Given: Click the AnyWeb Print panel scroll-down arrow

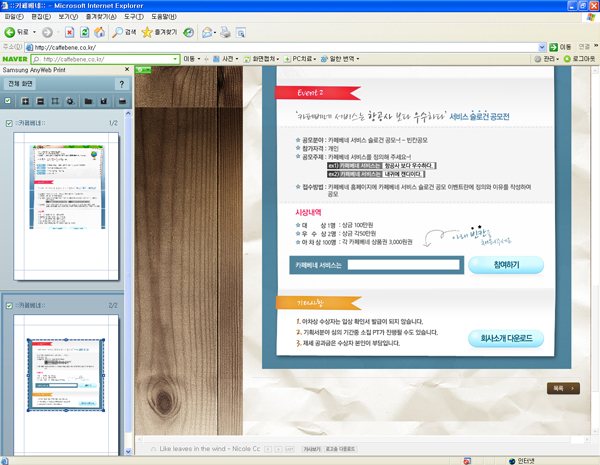Looking at the screenshot, I should 128,452.
